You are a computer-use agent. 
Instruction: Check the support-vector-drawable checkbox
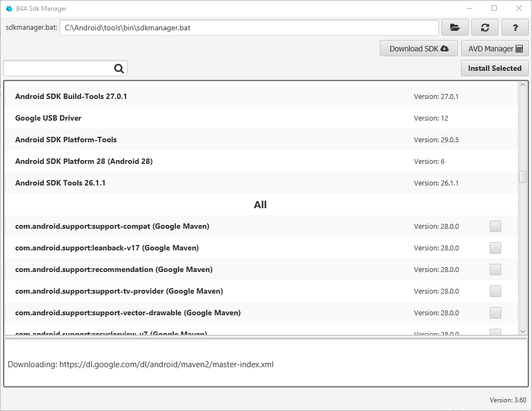pos(495,313)
